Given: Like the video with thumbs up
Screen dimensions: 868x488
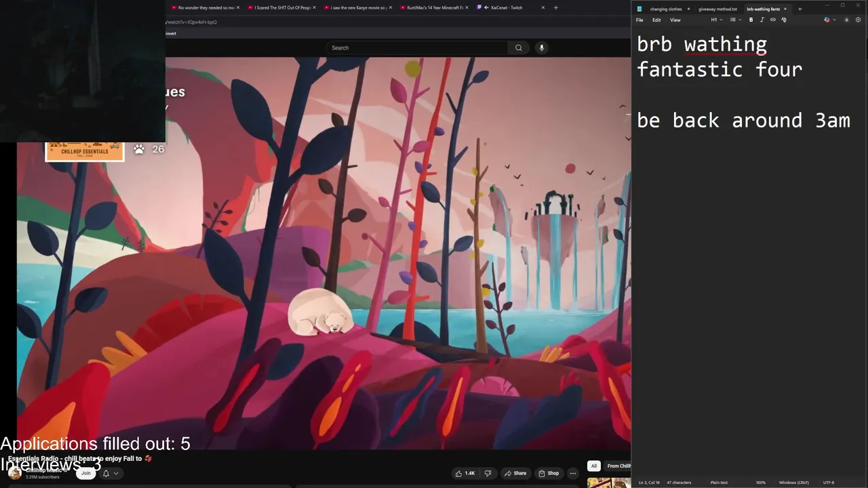Looking at the screenshot, I should coord(465,473).
